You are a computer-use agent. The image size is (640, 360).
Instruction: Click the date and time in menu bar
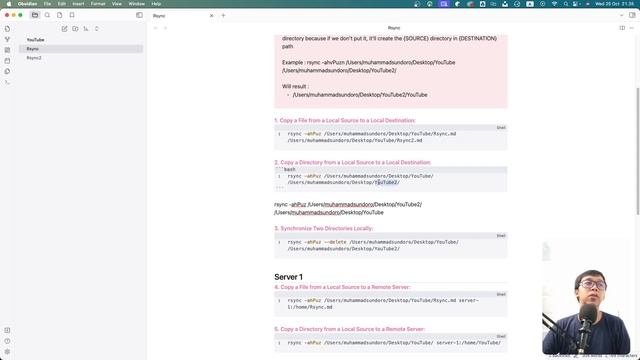(614, 4)
